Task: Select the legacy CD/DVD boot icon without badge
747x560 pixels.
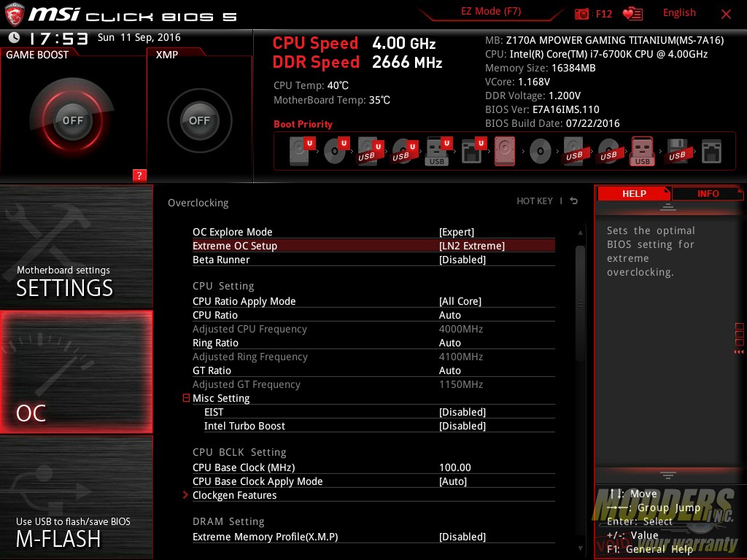Action: click(x=541, y=152)
